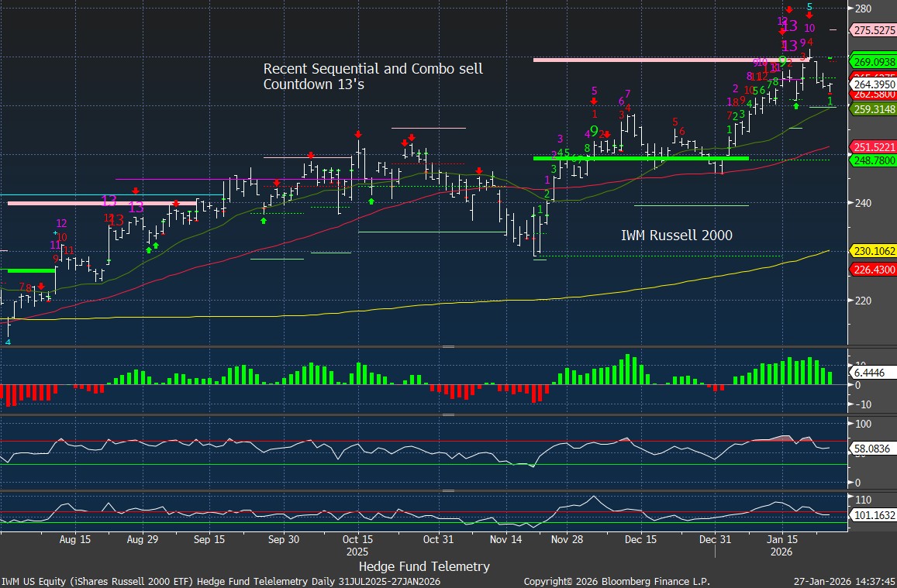
Task: Click the 226.4300 red price label
Action: tap(874, 270)
